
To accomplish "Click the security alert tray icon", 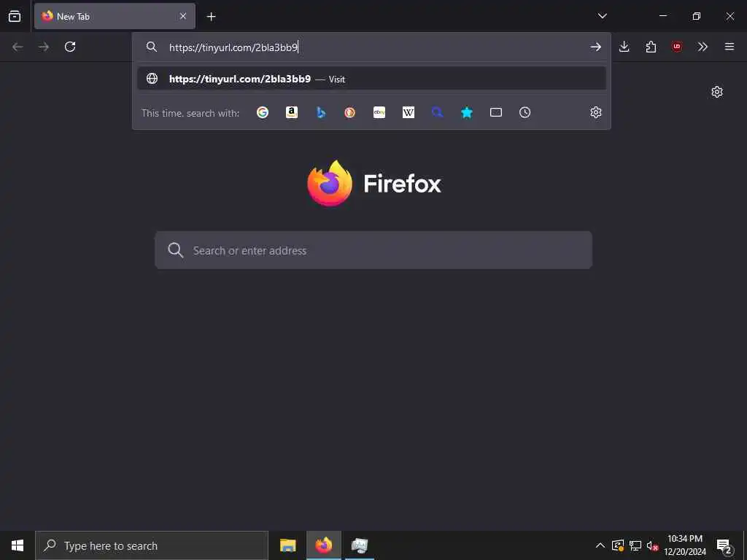I will [x=618, y=545].
